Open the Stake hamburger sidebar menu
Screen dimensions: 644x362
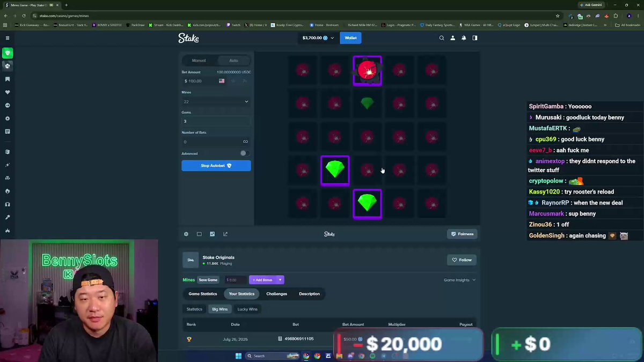8,38
